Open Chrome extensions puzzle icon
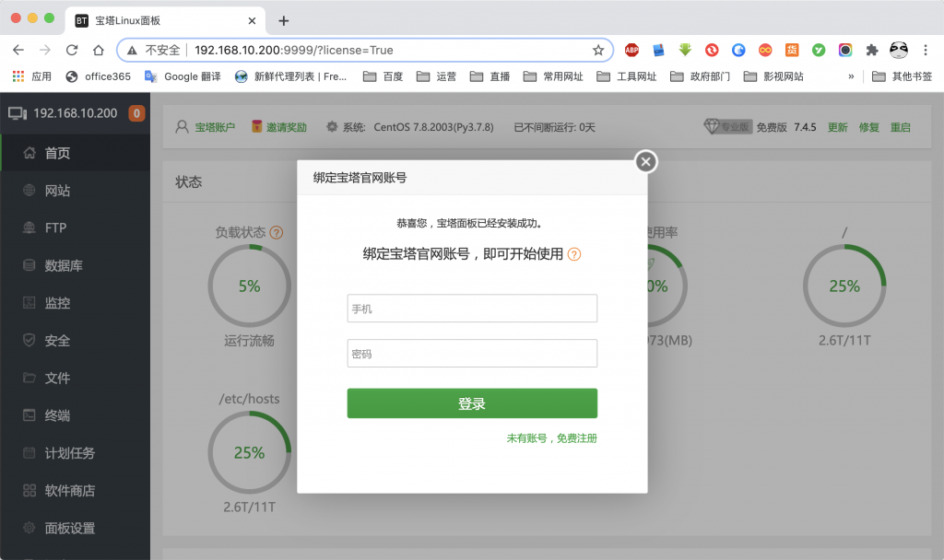Viewport: 944px width, 560px height. [872, 50]
